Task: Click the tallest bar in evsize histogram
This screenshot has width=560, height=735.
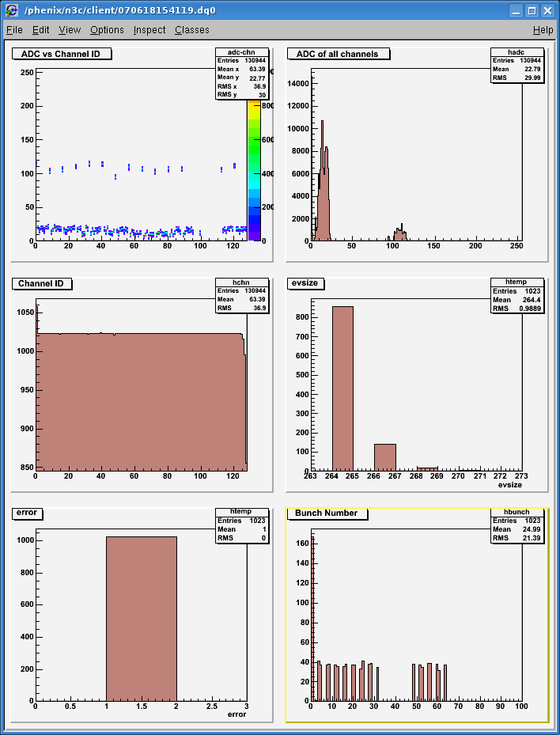Action: click(x=342, y=388)
